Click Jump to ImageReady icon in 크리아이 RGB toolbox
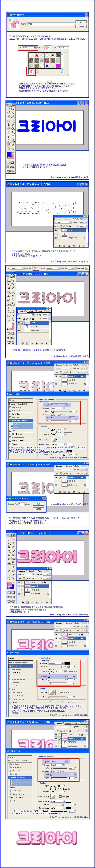Image resolution: width=95 pixels, height=868 pixels. 11,171
